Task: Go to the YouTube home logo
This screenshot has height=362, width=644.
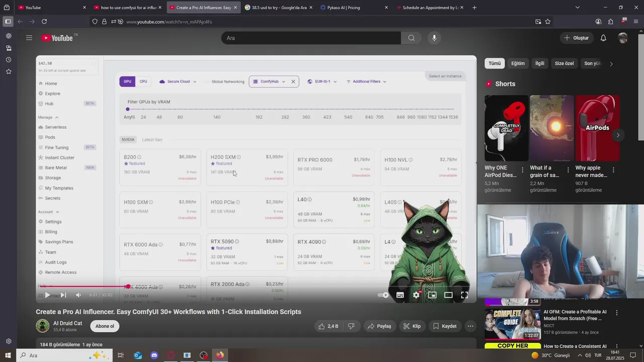Action: tap(57, 38)
